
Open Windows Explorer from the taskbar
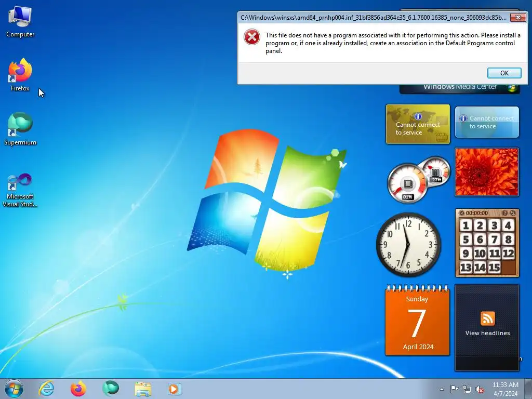coord(143,389)
